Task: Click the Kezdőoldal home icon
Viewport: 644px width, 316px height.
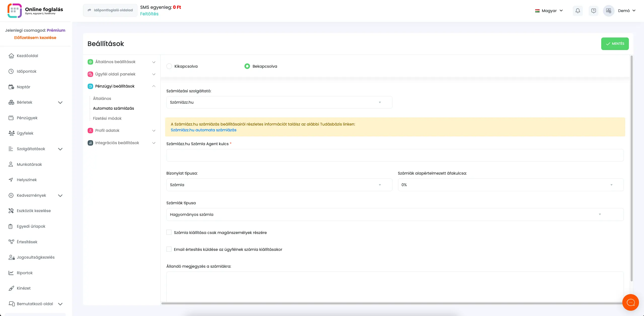Action: click(11, 56)
